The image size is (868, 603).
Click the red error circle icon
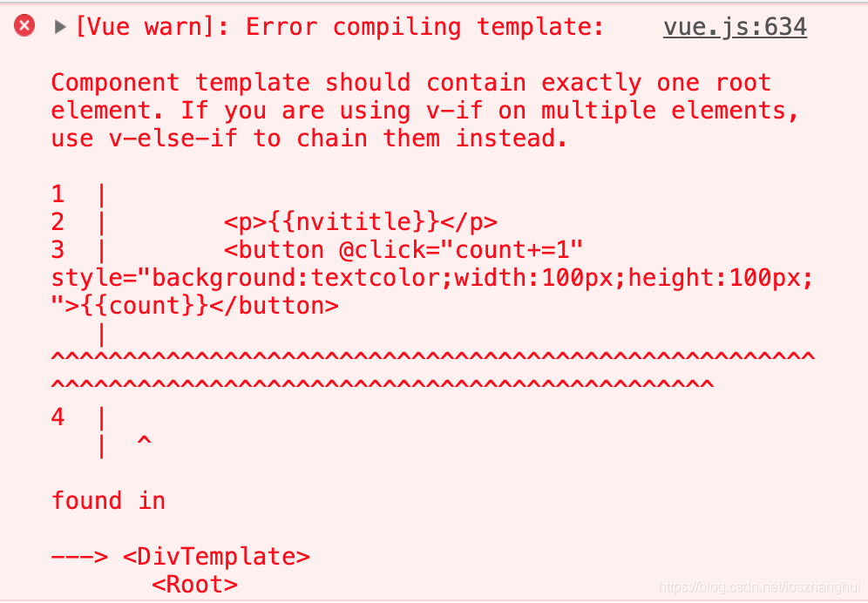(x=24, y=26)
